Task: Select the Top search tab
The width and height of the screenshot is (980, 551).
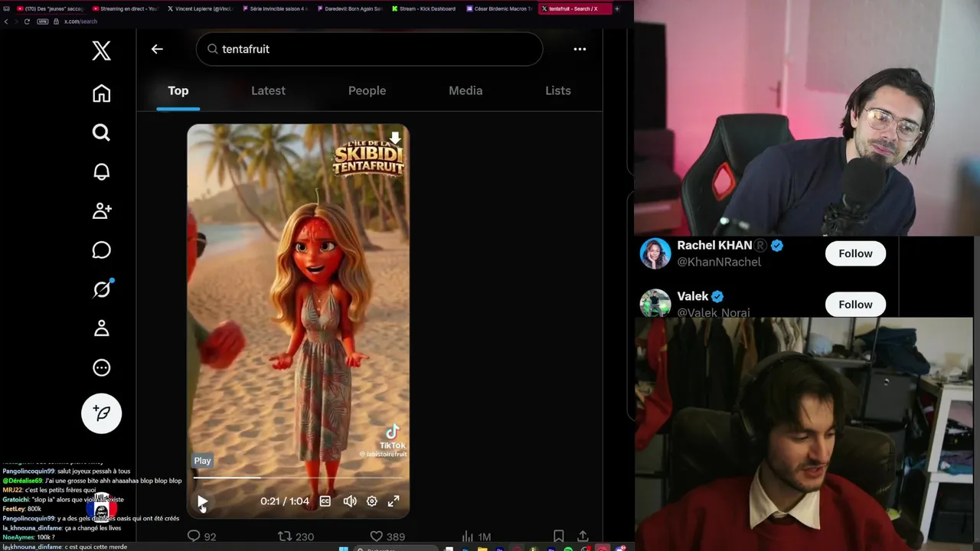Action: pos(178,90)
